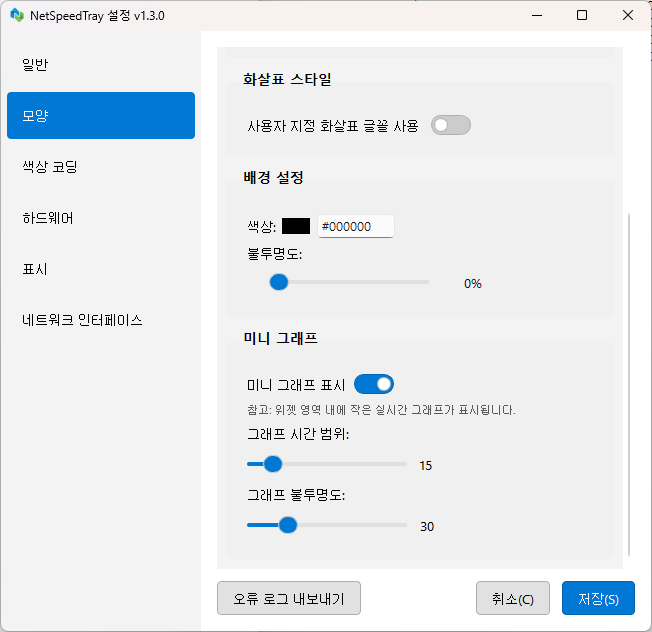Click 오류 로그 내보내기 button
Image resolution: width=652 pixels, height=632 pixels.
[289, 598]
